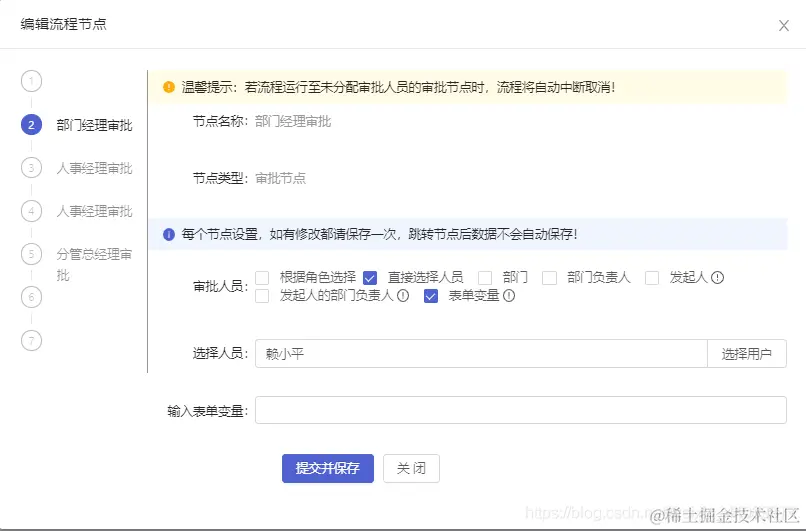Screen dimensions: 806x531
Task: Enable 发起人 checkbox
Action: pos(652,278)
